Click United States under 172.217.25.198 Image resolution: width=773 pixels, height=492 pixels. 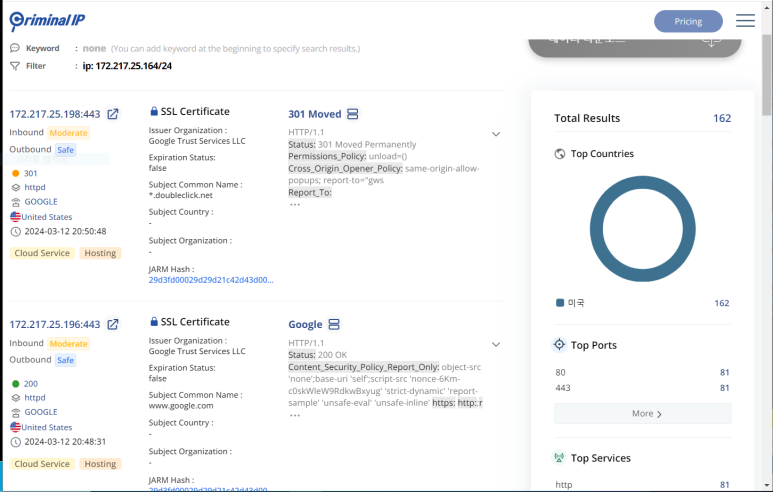(x=46, y=217)
